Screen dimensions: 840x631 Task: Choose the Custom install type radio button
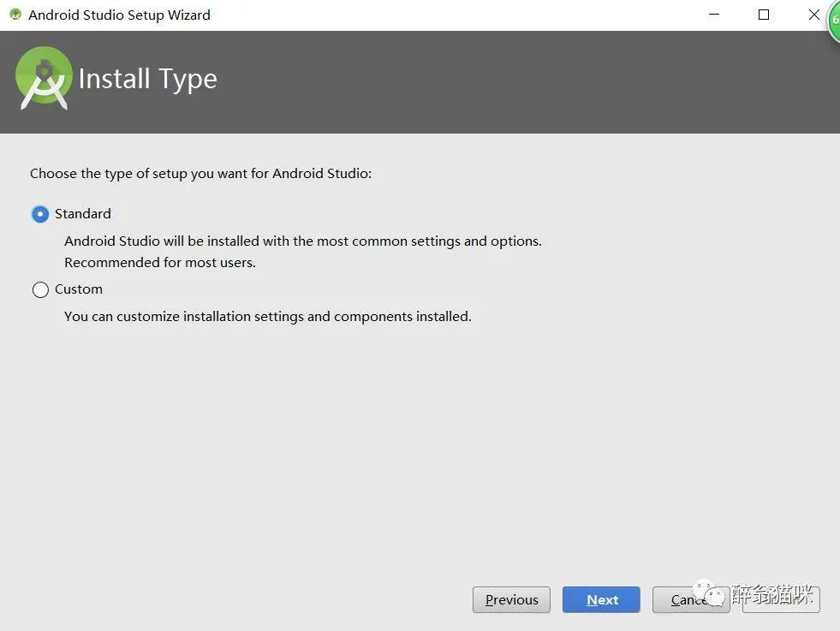coord(40,289)
